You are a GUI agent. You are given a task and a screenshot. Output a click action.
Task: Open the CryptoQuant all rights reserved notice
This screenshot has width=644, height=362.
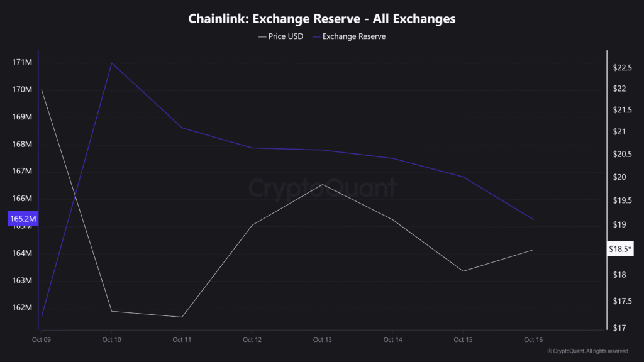click(587, 351)
